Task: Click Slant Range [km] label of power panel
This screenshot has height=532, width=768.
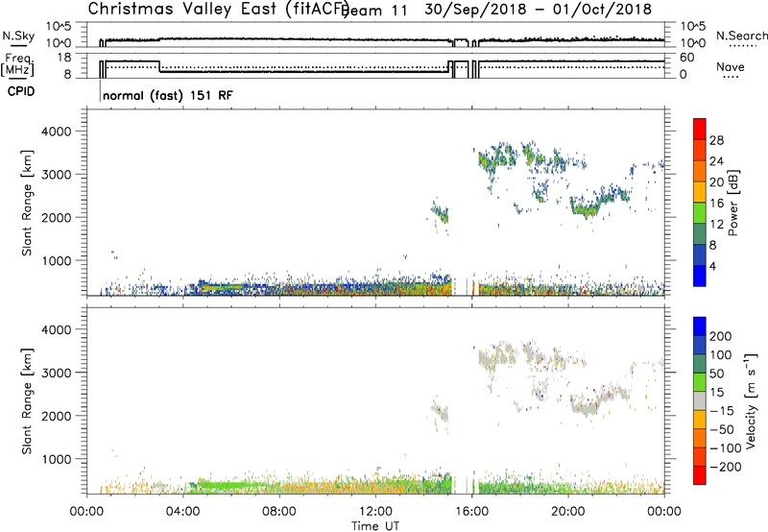Action: (x=27, y=203)
